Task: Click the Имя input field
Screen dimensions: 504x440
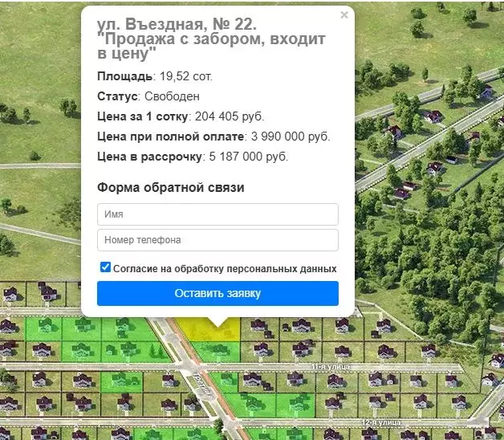Action: pyautogui.click(x=217, y=214)
